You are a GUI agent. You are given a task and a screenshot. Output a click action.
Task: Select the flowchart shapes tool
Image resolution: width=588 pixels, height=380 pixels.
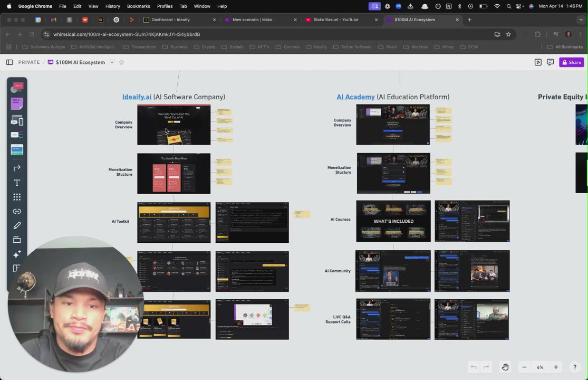17,88
